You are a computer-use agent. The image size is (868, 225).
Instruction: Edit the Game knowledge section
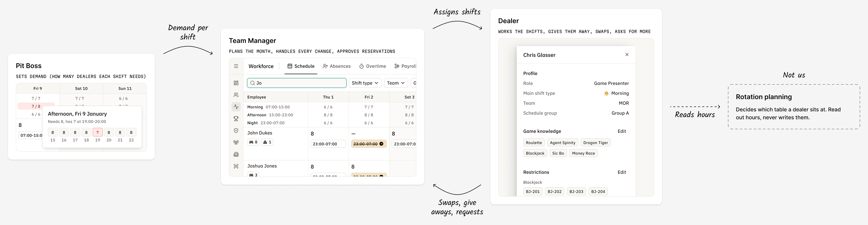point(622,131)
